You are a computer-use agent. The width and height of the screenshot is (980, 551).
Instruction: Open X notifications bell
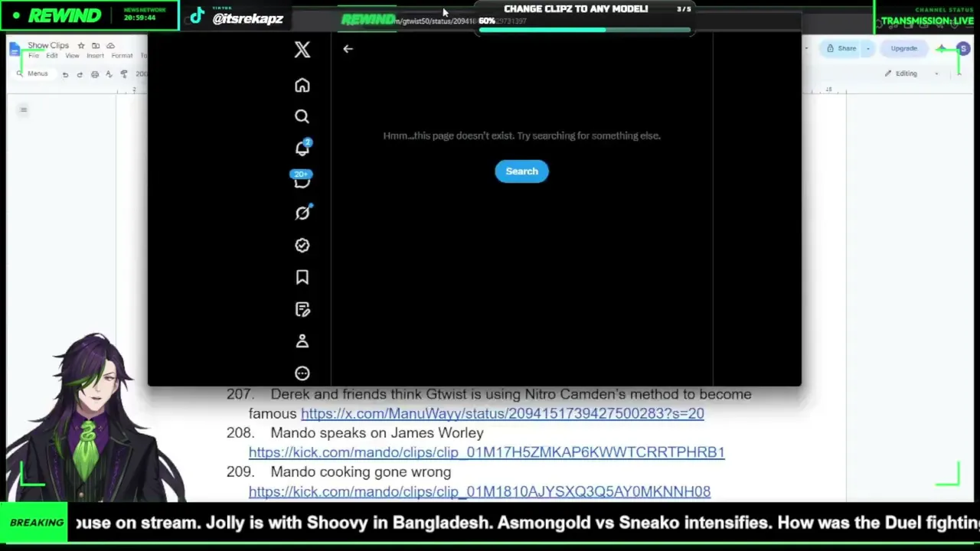pyautogui.click(x=302, y=148)
